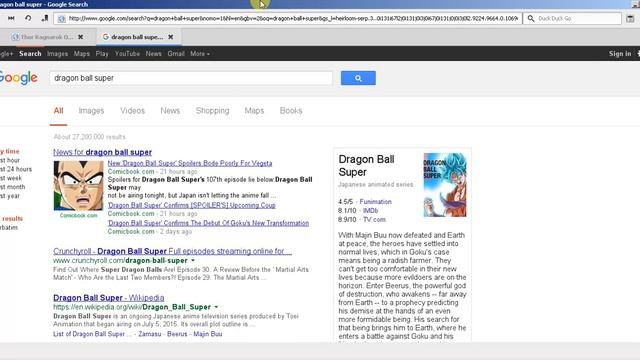This screenshot has height=360, width=640.
Task: Click the address bar URL
Action: click(x=293, y=18)
